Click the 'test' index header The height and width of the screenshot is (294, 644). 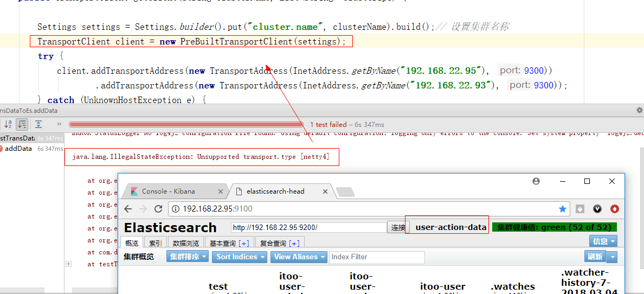coord(218,286)
